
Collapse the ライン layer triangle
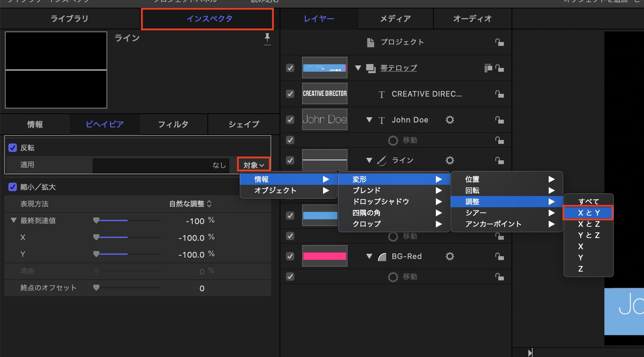click(x=369, y=160)
